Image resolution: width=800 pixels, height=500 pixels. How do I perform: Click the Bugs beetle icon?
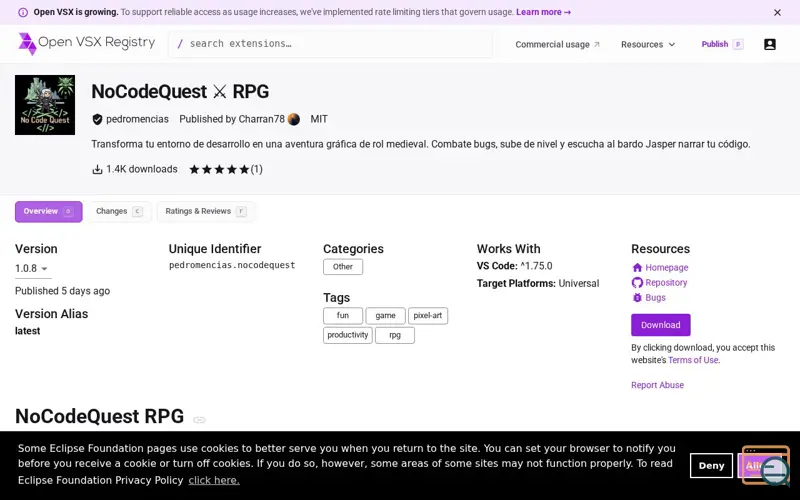(637, 297)
